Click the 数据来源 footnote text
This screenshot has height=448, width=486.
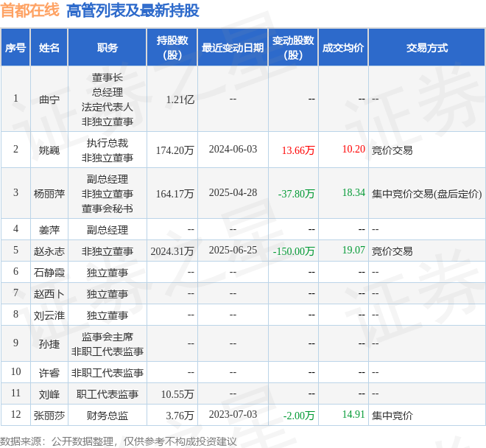pos(118,441)
